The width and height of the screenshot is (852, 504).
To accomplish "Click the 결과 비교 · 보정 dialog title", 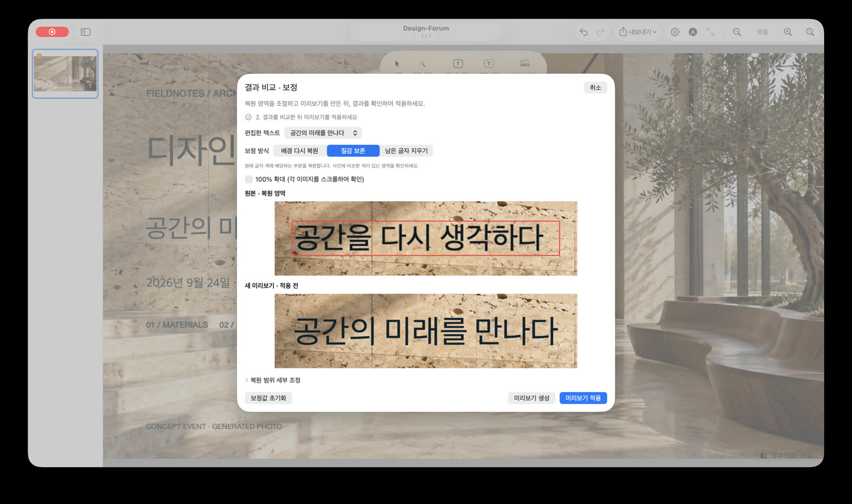I will click(x=271, y=88).
